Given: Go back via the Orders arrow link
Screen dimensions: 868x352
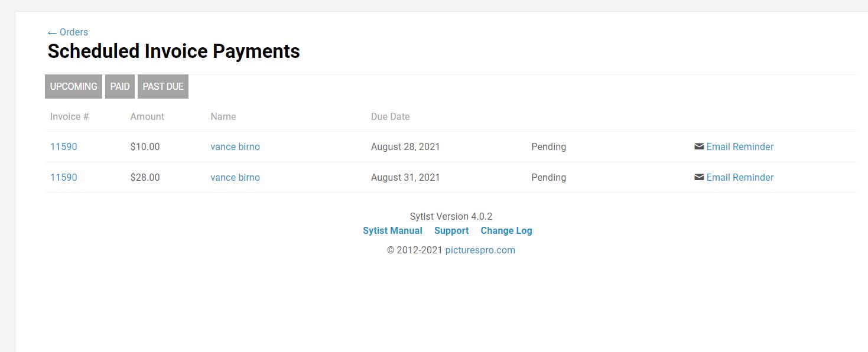Looking at the screenshot, I should point(68,32).
